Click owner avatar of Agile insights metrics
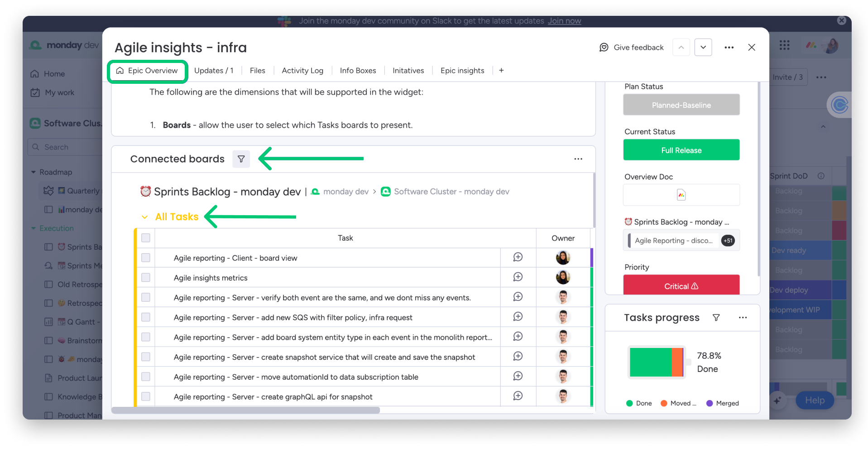Screen dimensions: 868x449 pyautogui.click(x=563, y=277)
